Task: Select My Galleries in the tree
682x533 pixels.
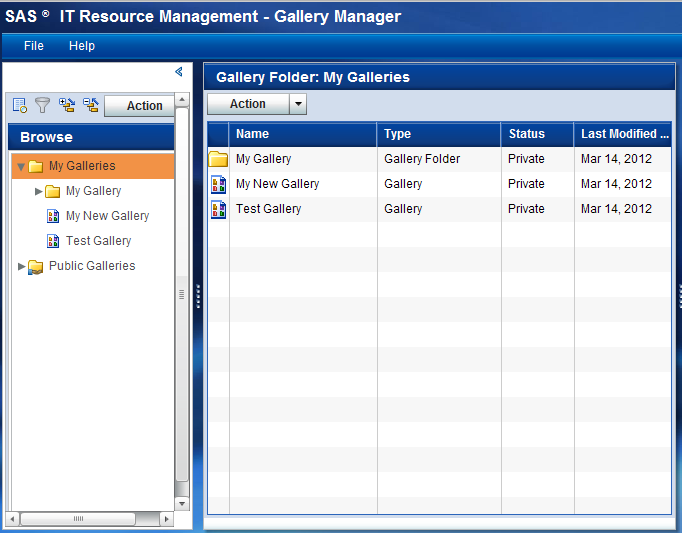Action: click(82, 166)
